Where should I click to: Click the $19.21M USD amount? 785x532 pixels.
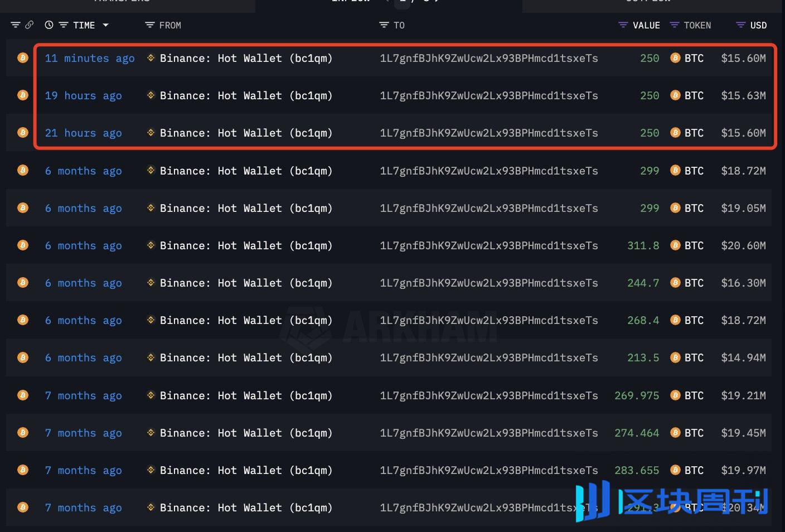743,395
